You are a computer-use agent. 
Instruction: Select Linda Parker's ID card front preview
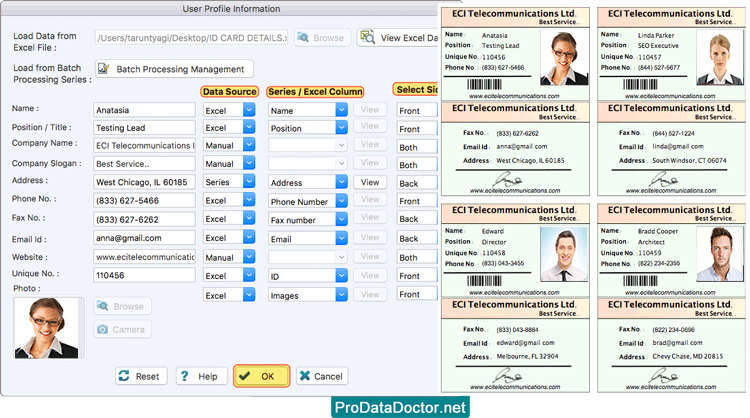click(671, 54)
